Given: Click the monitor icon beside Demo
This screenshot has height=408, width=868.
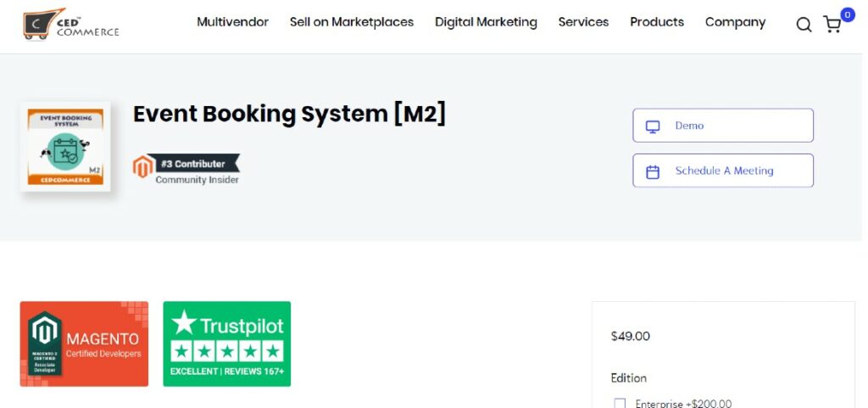Looking at the screenshot, I should pos(653,126).
